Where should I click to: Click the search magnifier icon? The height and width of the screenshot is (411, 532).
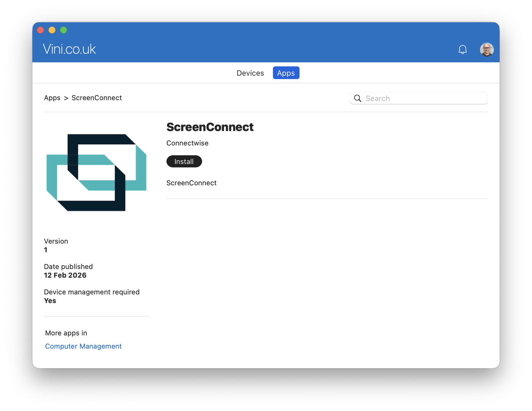tap(358, 98)
